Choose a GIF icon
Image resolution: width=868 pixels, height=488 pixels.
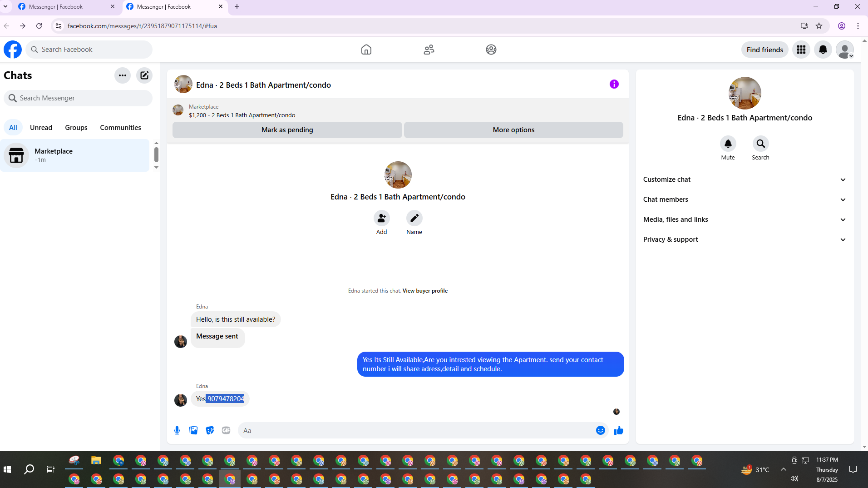pyautogui.click(x=226, y=430)
